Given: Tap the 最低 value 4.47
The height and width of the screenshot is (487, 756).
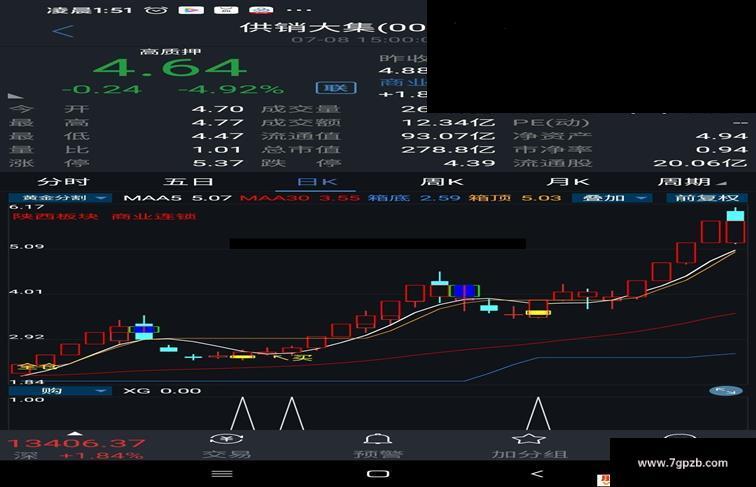Looking at the screenshot, I should point(217,136).
